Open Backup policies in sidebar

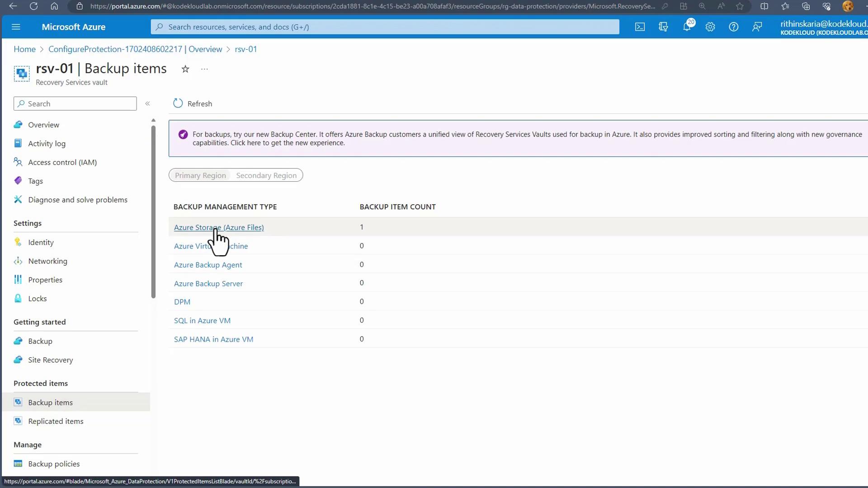[54, 464]
